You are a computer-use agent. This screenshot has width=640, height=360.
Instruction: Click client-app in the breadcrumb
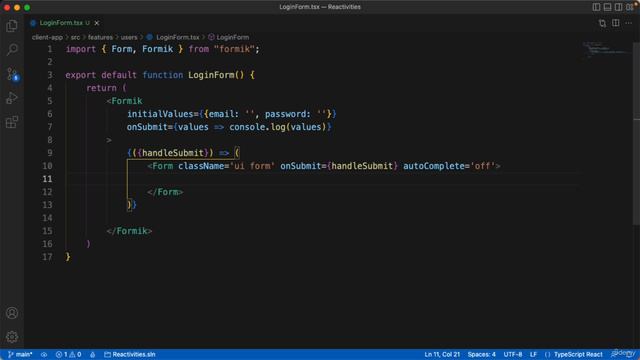point(47,37)
